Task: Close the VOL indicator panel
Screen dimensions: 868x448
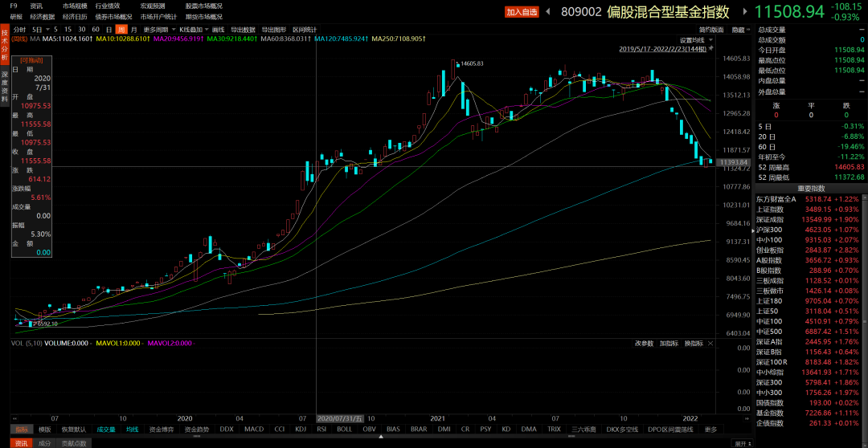Action: point(710,344)
